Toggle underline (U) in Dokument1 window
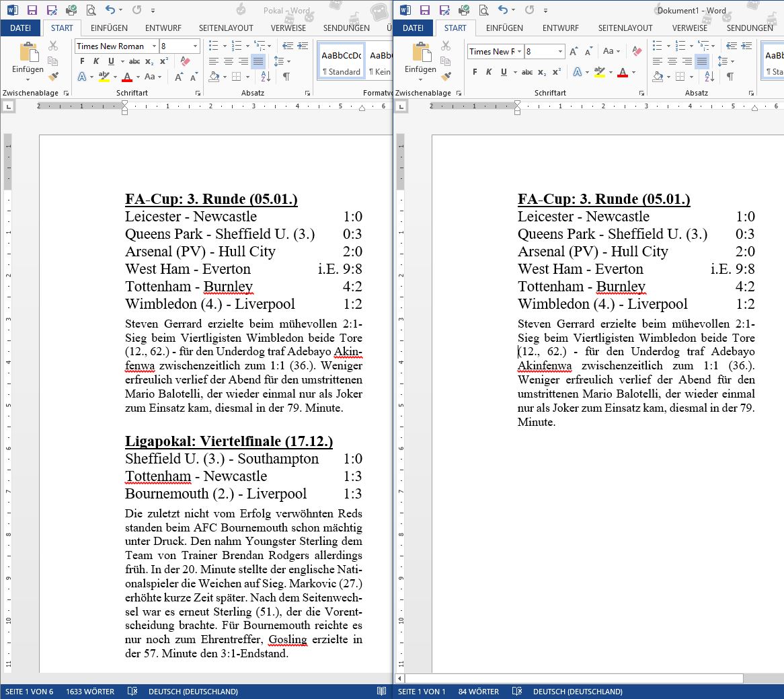The height and width of the screenshot is (699, 784). 504,72
